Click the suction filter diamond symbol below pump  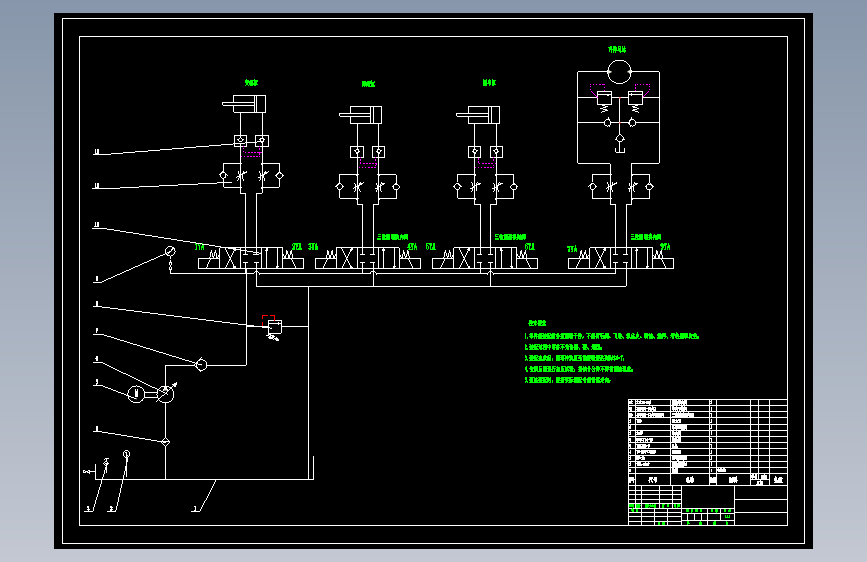[165, 441]
